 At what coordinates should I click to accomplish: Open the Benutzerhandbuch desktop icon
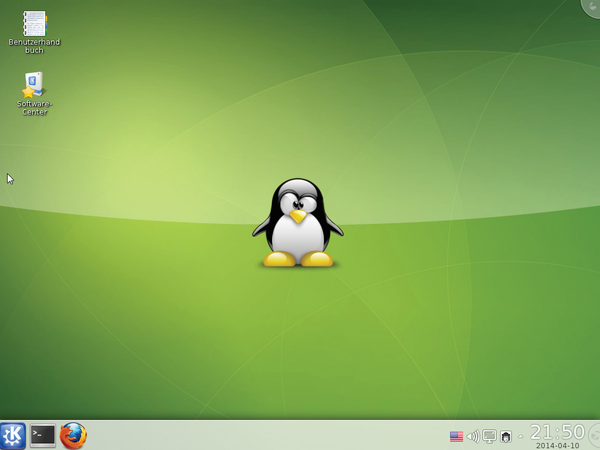coord(34,24)
